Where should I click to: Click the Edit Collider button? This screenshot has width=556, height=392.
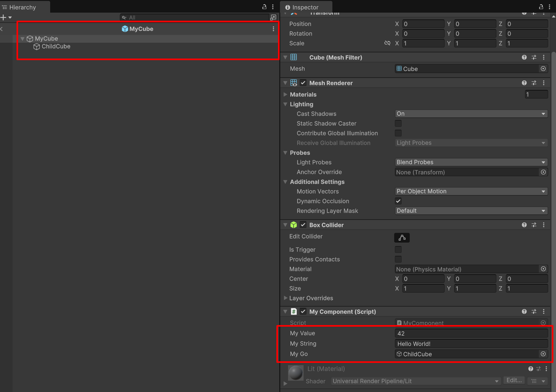(402, 237)
